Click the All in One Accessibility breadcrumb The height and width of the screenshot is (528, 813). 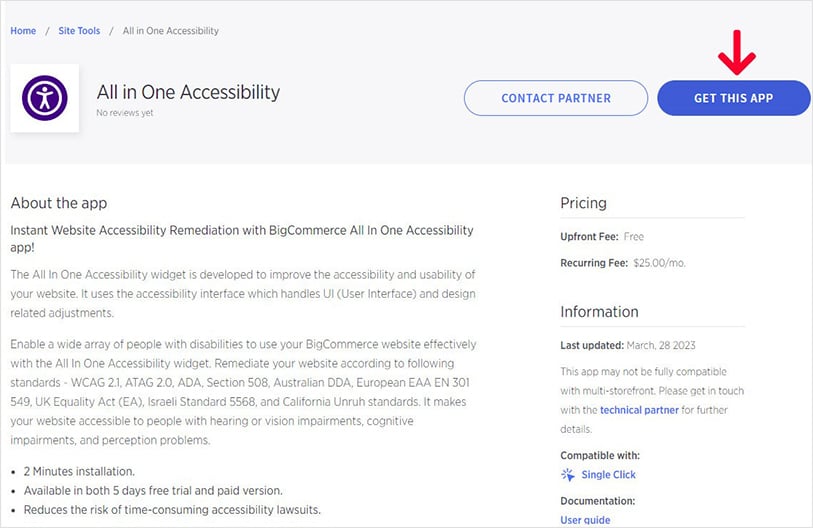coord(170,31)
